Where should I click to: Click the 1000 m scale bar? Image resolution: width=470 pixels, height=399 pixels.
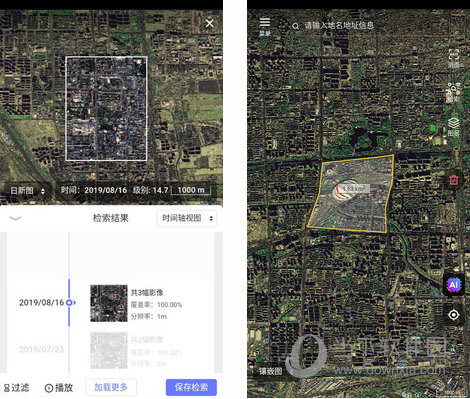click(x=191, y=190)
